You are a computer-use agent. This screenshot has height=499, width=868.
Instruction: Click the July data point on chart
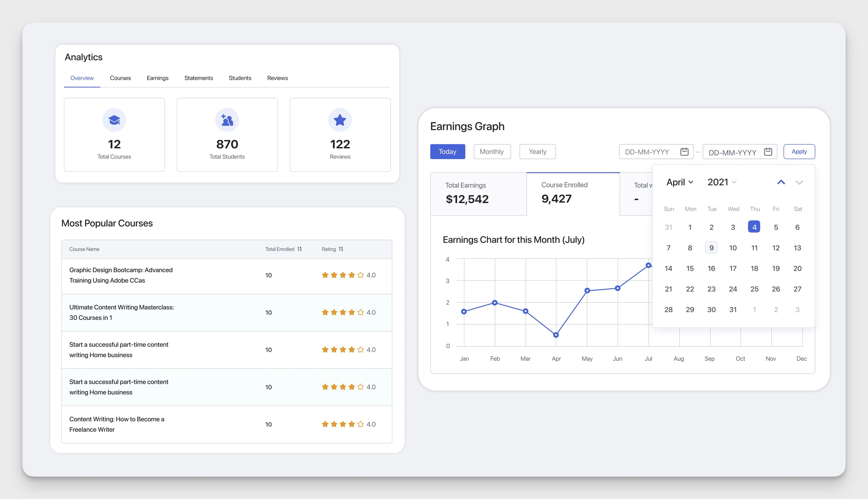pyautogui.click(x=648, y=265)
